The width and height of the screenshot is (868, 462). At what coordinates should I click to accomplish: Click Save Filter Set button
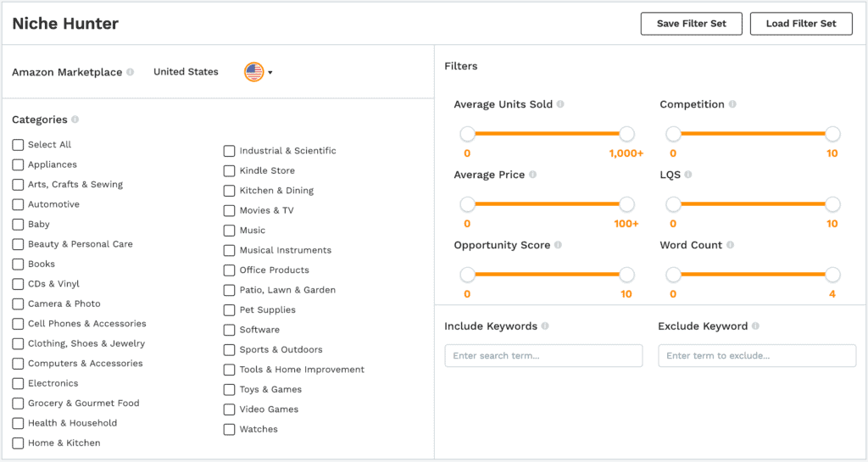pyautogui.click(x=692, y=24)
